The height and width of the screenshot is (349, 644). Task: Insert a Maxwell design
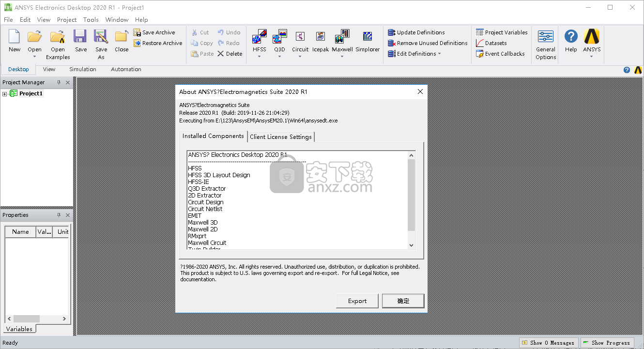coord(342,41)
